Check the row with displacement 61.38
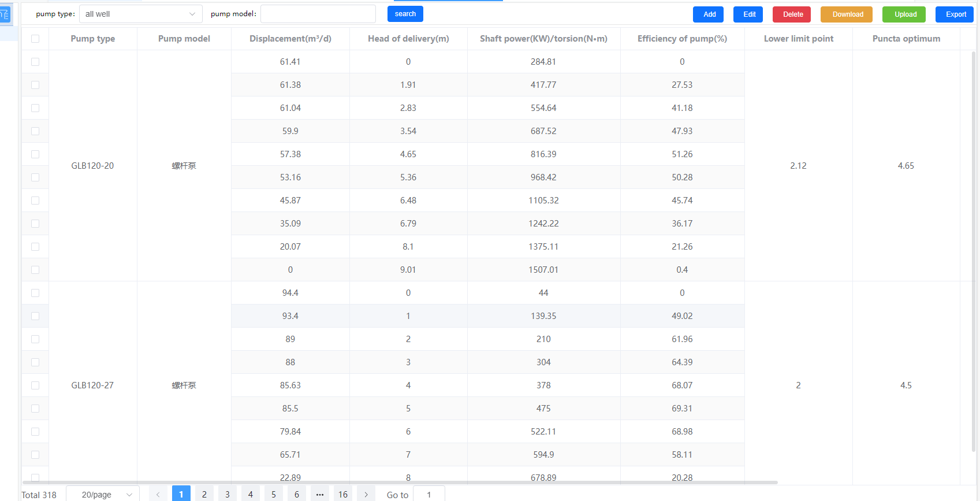This screenshot has height=501, width=980. 35,85
